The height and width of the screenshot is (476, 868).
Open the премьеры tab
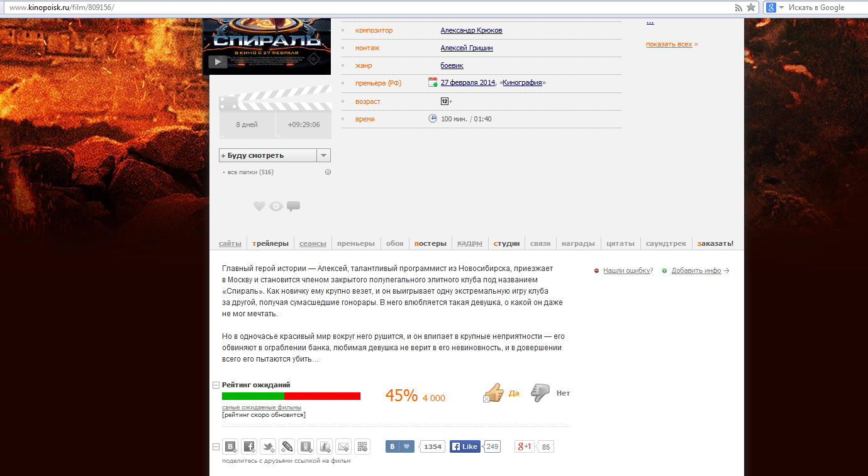tap(356, 243)
